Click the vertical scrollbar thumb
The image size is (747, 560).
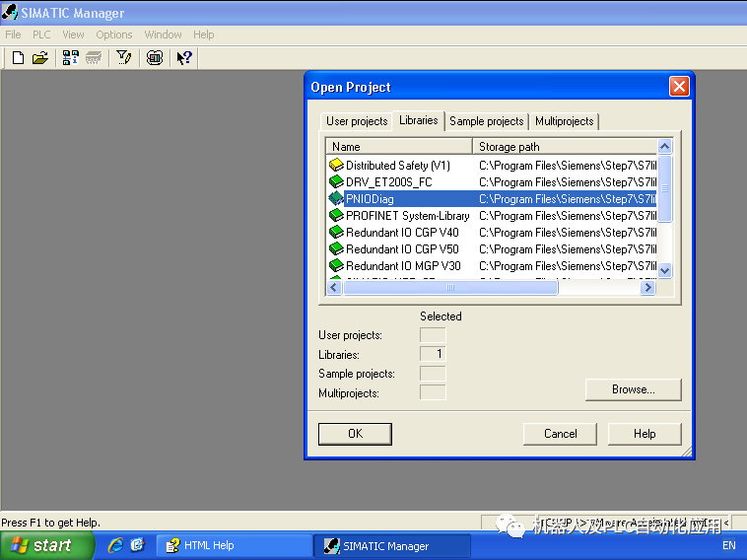tap(664, 188)
